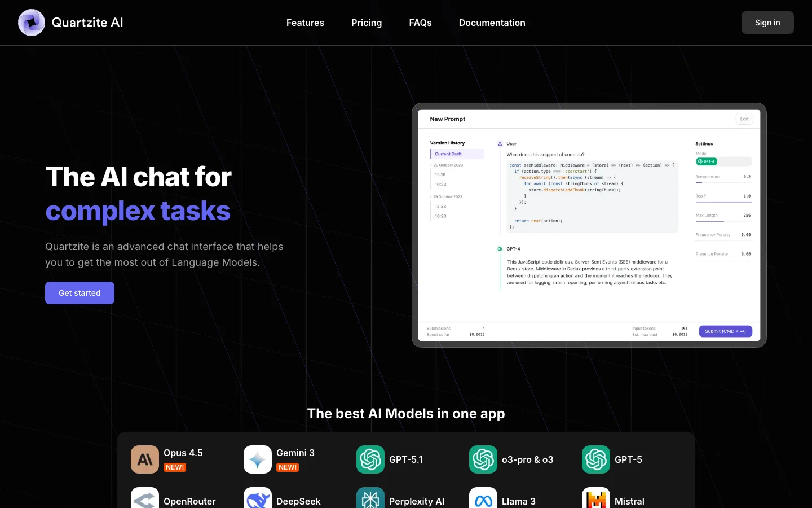Click the 'complex tasks' headline text

point(138,211)
